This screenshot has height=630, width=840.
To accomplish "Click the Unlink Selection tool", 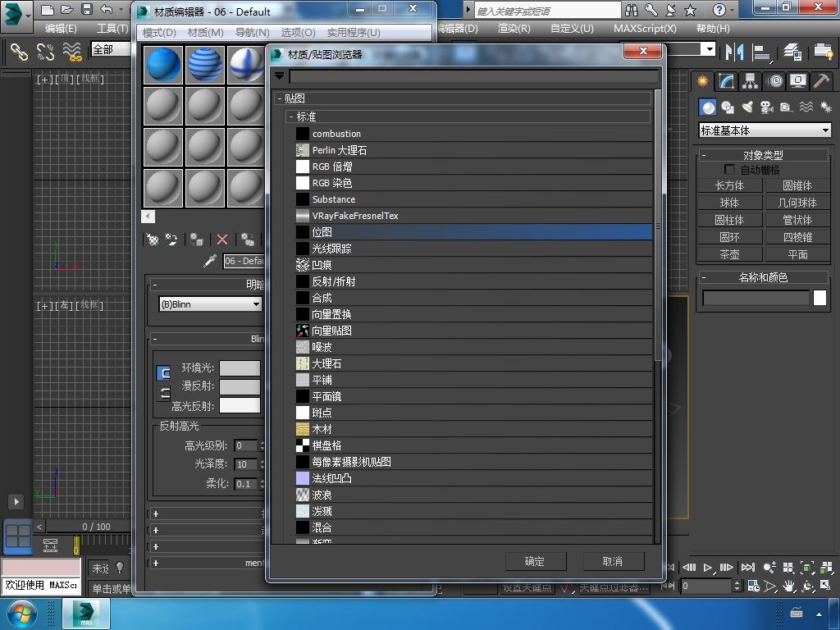I will (46, 52).
